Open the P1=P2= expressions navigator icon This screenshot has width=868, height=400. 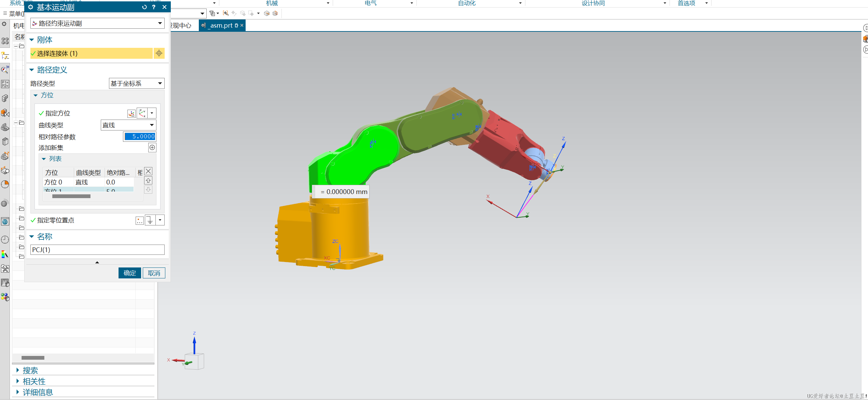click(x=5, y=84)
